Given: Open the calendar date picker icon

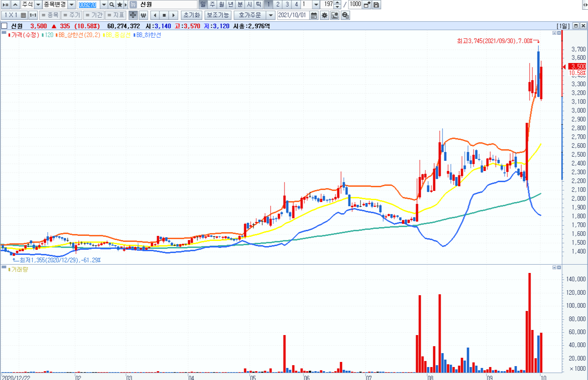Looking at the screenshot, I should tap(314, 15).
